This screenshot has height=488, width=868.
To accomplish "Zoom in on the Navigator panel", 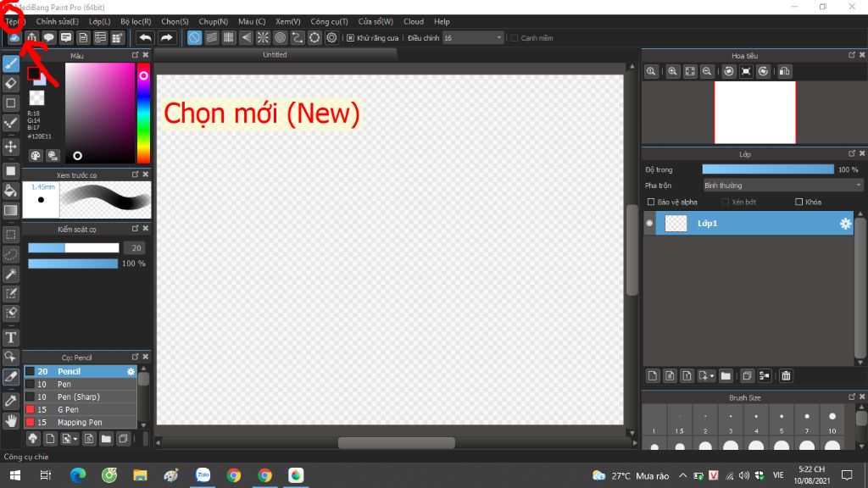I will [672, 71].
